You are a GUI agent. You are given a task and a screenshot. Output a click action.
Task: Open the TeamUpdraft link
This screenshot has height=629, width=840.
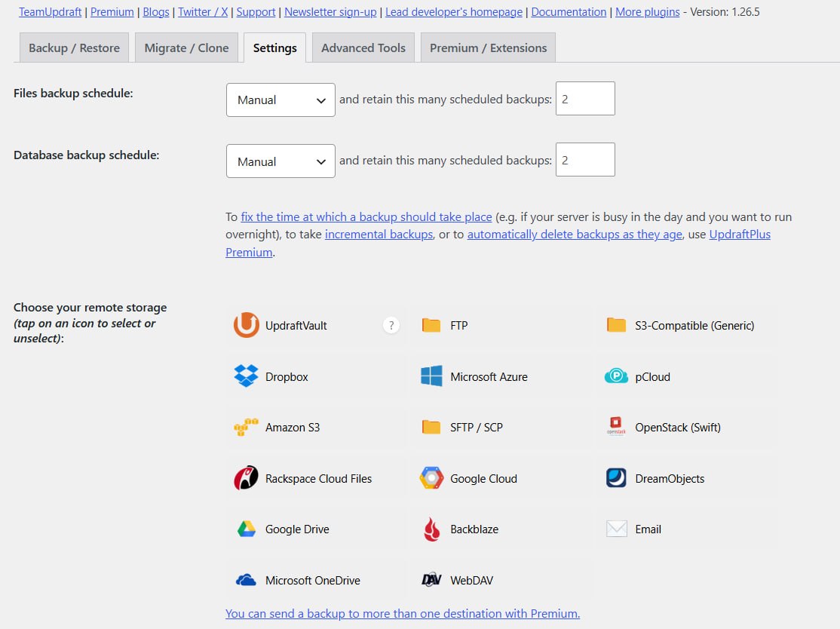click(51, 12)
